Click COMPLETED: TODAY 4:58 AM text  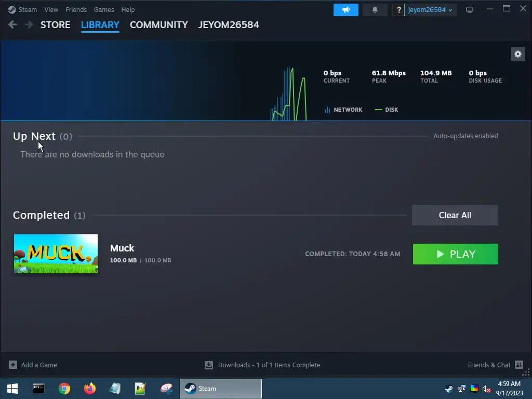click(353, 254)
